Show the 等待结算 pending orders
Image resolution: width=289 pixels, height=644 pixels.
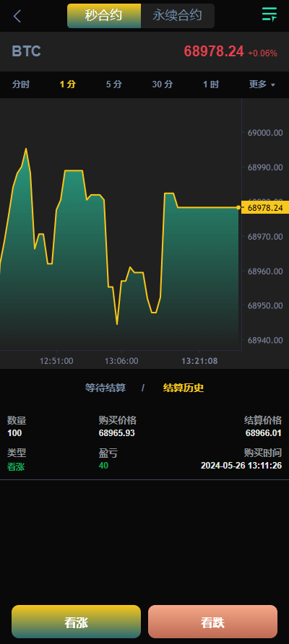point(105,388)
